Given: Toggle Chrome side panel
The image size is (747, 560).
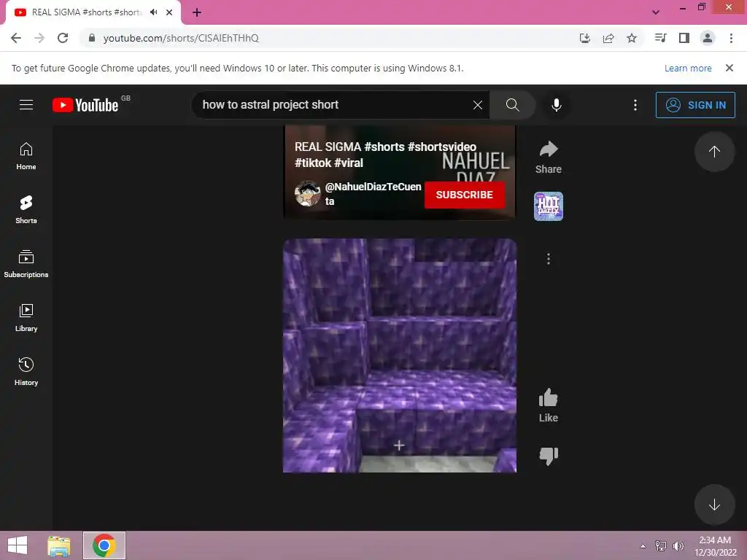Looking at the screenshot, I should pos(684,38).
